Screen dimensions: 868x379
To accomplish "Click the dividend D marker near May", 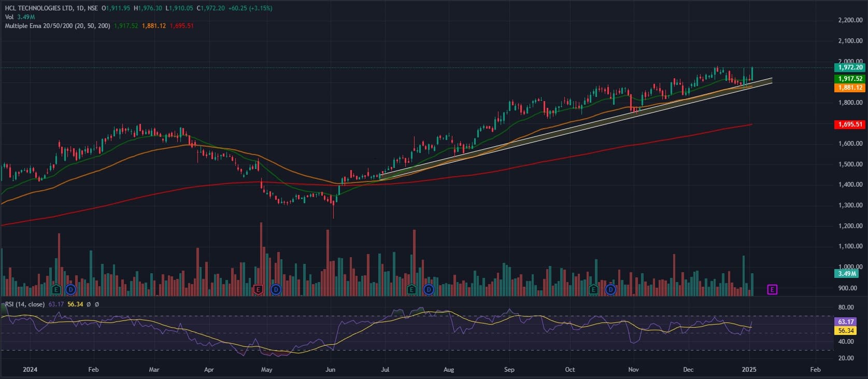I will pos(276,289).
